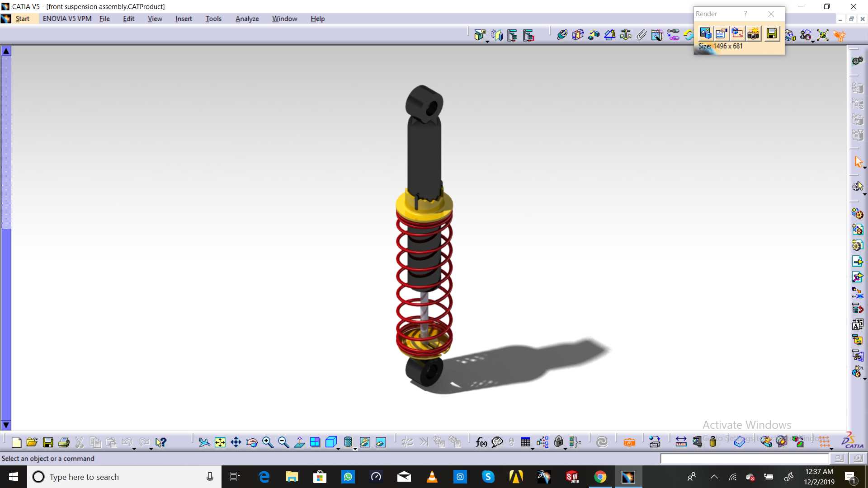Expand the render style dropdown arrow
The height and width of the screenshot is (488, 868).
[x=355, y=449]
